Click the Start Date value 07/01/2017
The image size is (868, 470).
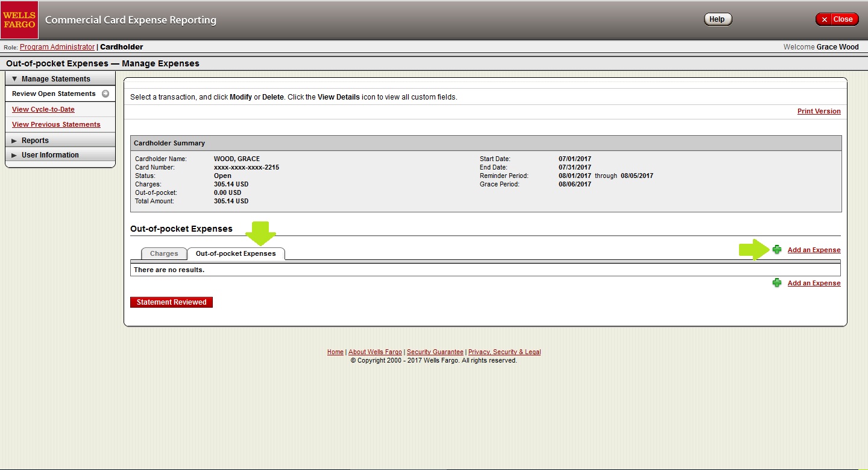(x=575, y=159)
